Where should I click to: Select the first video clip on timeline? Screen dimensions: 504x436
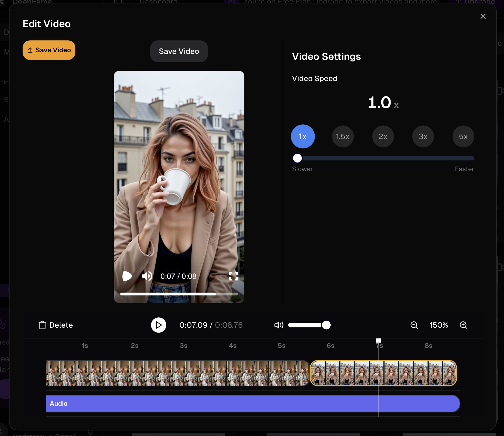pos(177,373)
